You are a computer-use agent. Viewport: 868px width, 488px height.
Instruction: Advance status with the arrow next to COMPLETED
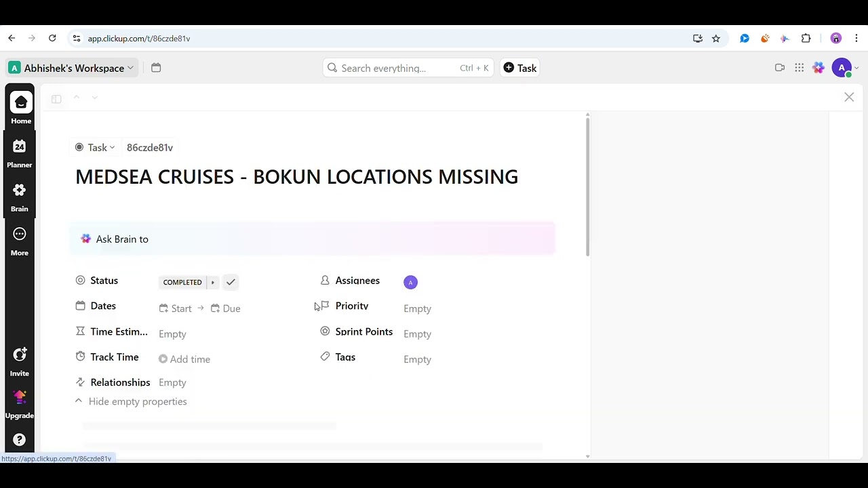coord(212,282)
